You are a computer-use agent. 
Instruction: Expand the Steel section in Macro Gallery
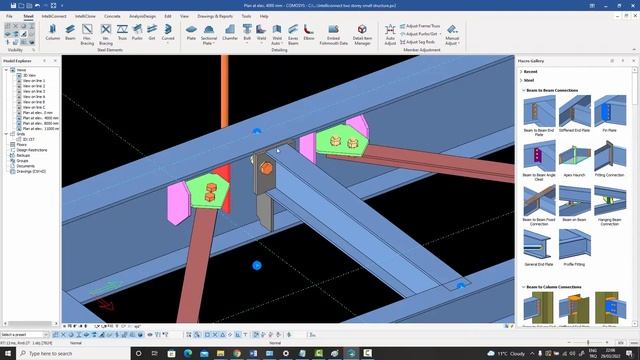[521, 80]
